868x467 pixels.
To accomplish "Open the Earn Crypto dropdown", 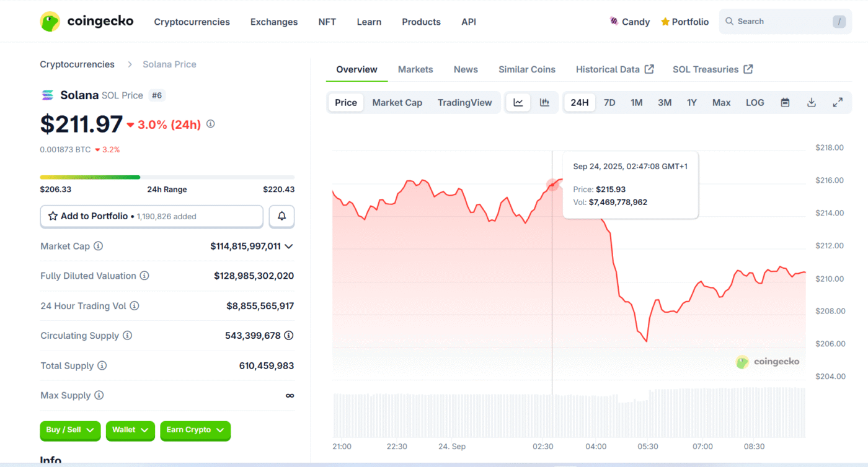I will click(195, 430).
